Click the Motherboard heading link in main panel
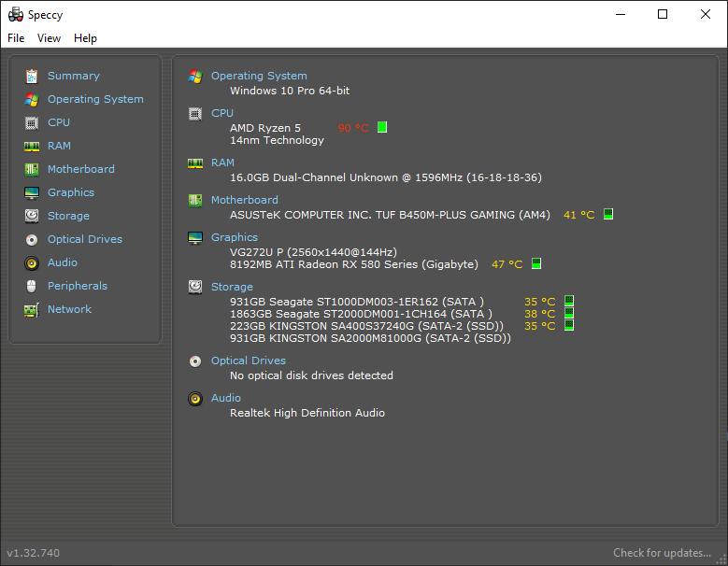This screenshot has width=728, height=566. pos(245,200)
